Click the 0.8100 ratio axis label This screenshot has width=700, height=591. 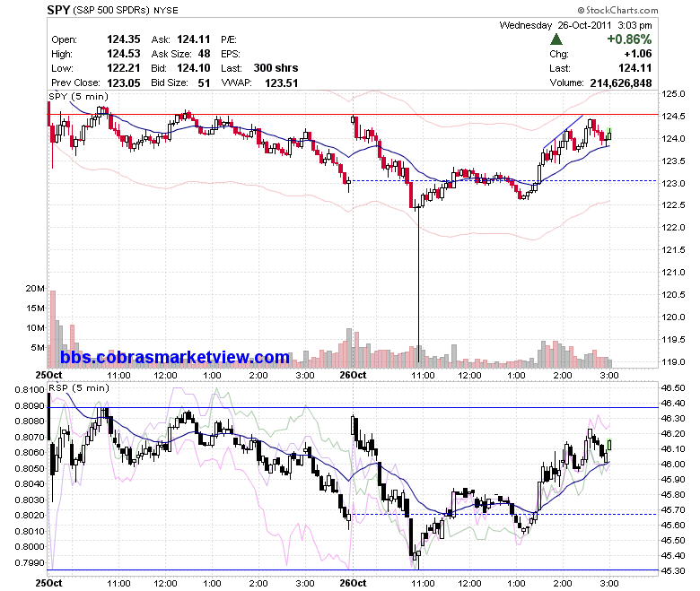click(30, 389)
